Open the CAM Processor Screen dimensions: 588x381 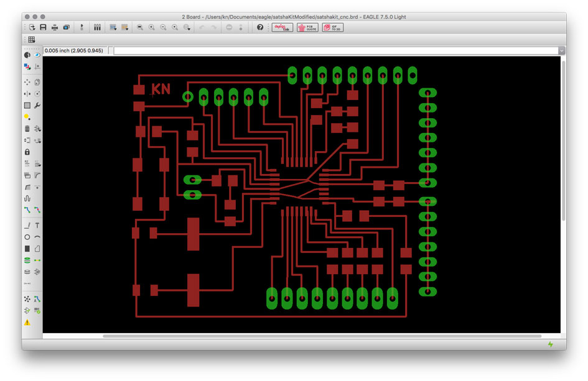pyautogui.click(x=67, y=27)
